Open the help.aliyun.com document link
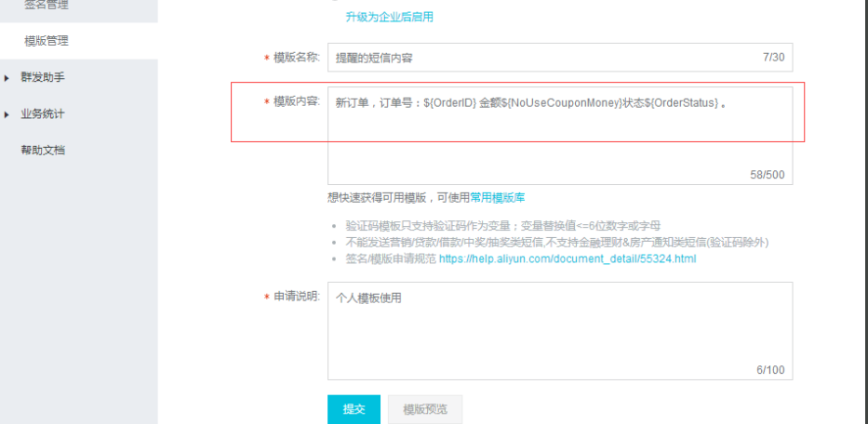This screenshot has height=424, width=868. [x=567, y=258]
